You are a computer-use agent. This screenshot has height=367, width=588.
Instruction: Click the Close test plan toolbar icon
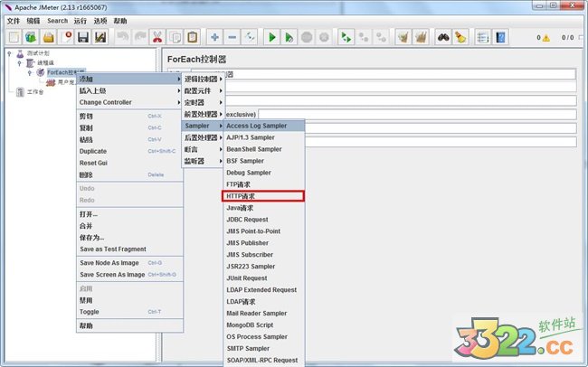pos(66,37)
